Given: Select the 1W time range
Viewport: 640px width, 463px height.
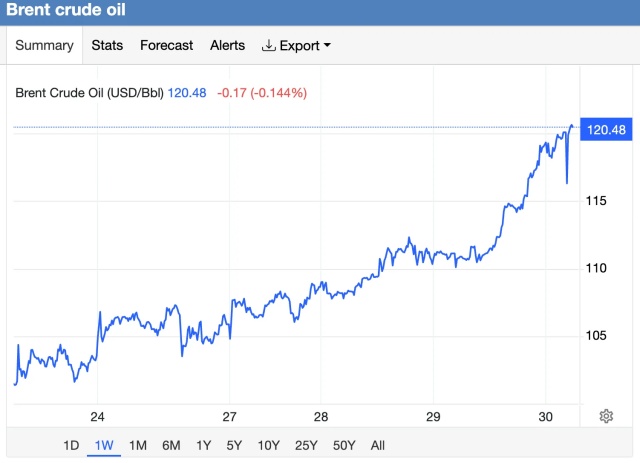Looking at the screenshot, I should (104, 445).
